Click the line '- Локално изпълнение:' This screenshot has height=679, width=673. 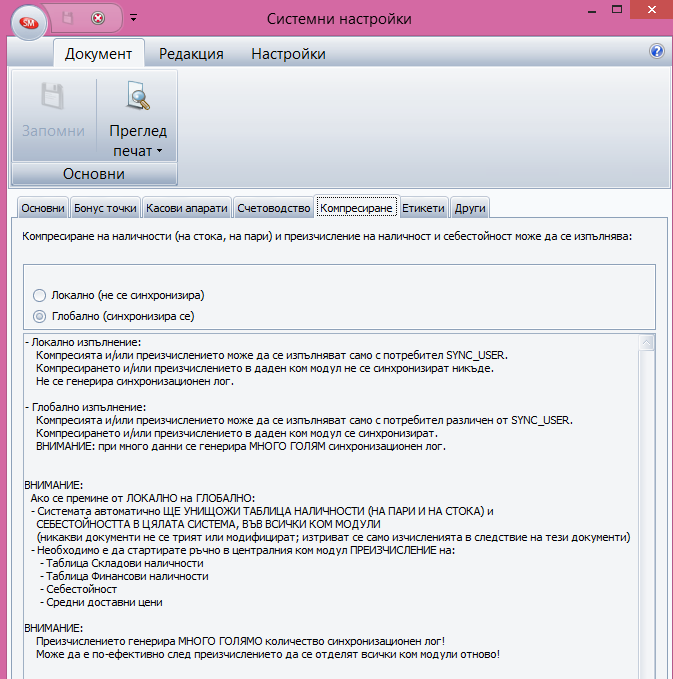click(x=83, y=342)
